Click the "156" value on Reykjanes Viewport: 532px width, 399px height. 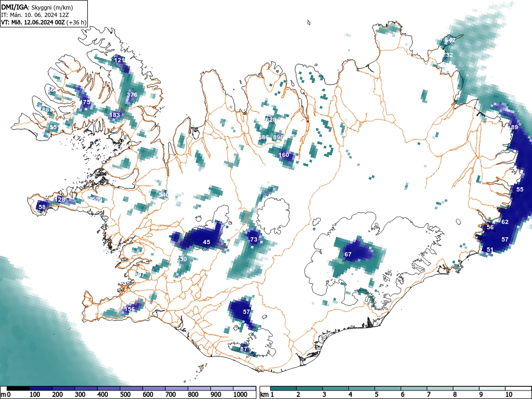coord(130,310)
